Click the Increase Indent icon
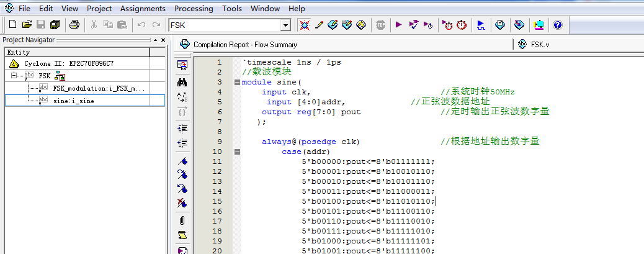 coord(182,129)
